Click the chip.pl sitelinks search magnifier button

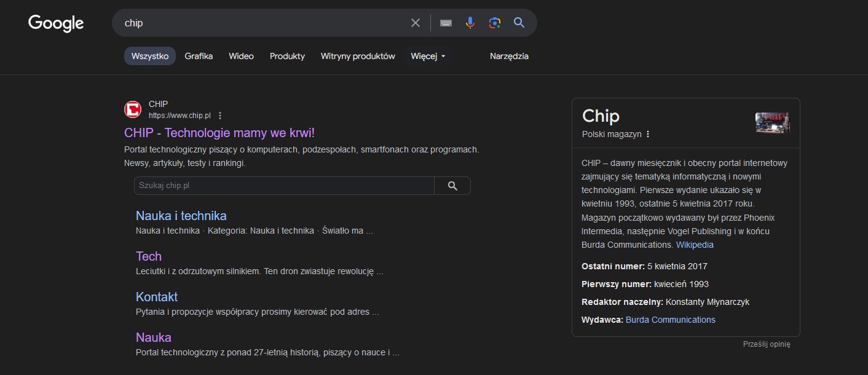click(452, 186)
